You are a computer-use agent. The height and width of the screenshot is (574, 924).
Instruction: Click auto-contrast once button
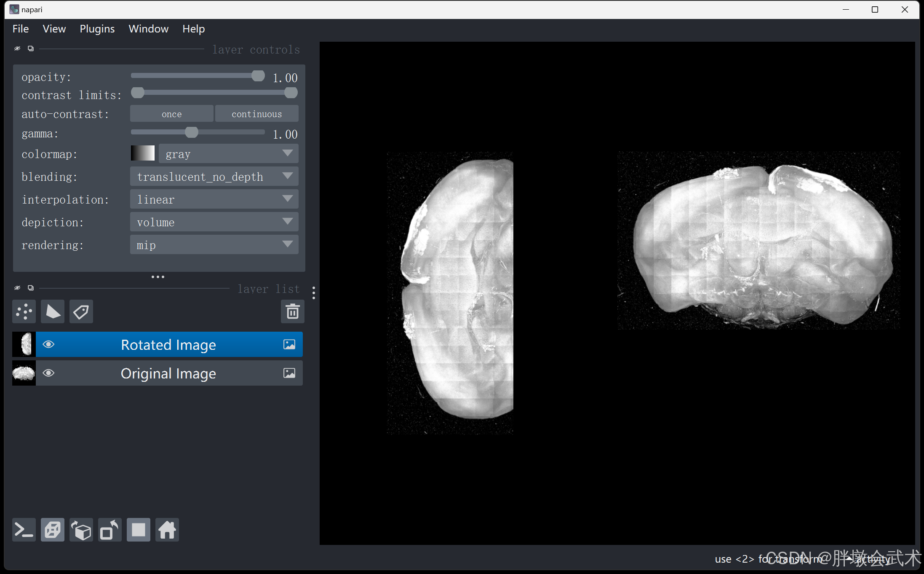coord(171,114)
